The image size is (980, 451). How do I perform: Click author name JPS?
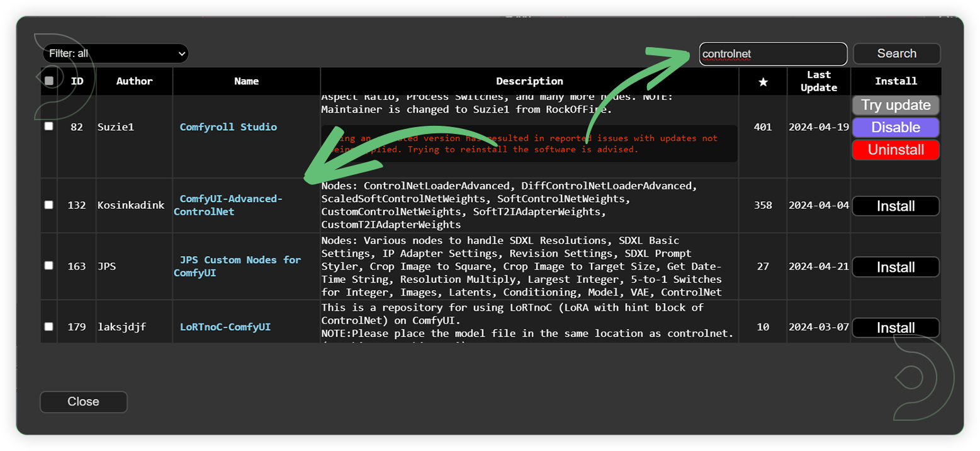coord(106,266)
